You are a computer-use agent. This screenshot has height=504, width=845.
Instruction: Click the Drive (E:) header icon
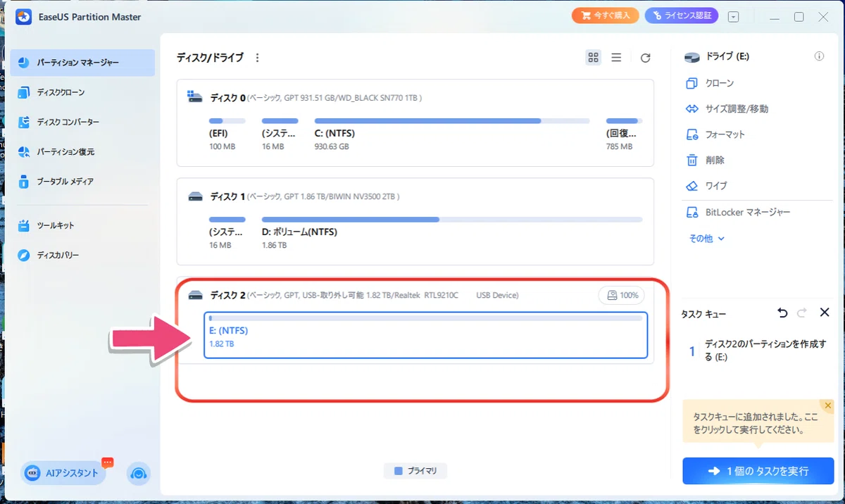pos(693,56)
